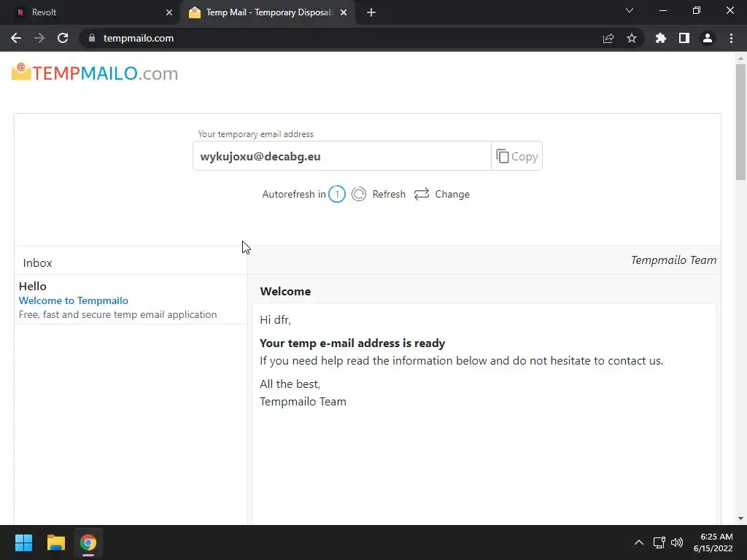Click the Refresh label
The height and width of the screenshot is (560, 747).
389,194
